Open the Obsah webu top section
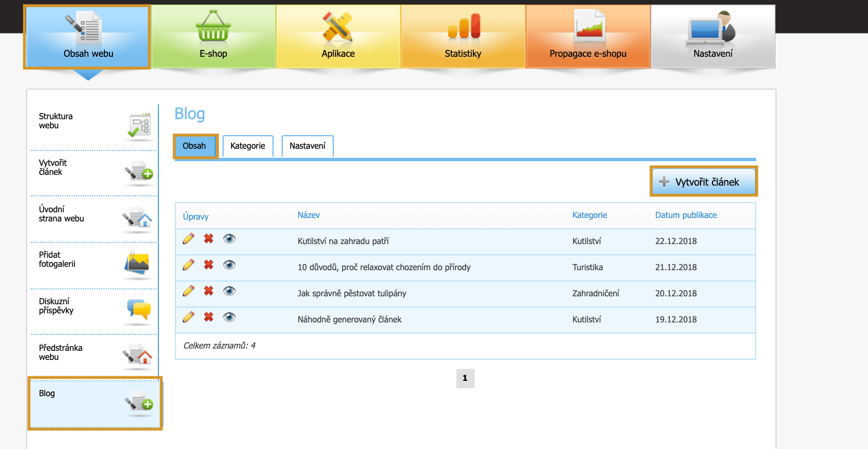Screen dimensions: 868x449 coord(87,37)
